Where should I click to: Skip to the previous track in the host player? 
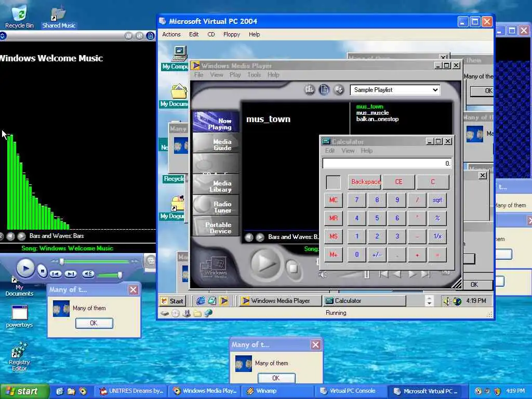[x=56, y=274]
